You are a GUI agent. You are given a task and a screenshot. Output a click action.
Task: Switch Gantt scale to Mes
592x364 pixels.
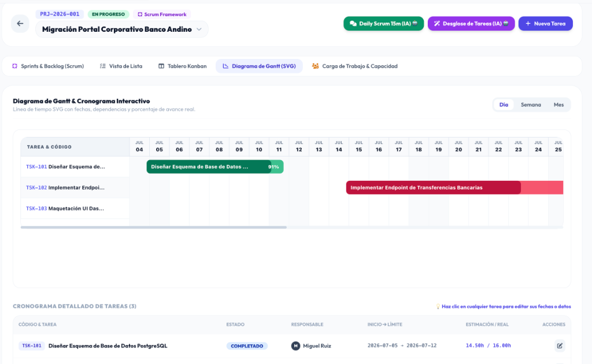pyautogui.click(x=558, y=105)
